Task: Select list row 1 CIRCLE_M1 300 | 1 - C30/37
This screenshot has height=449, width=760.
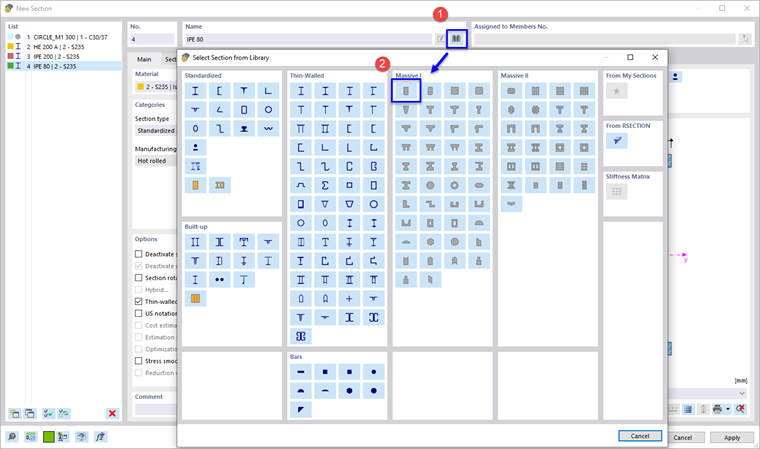Action: pyautogui.click(x=63, y=37)
